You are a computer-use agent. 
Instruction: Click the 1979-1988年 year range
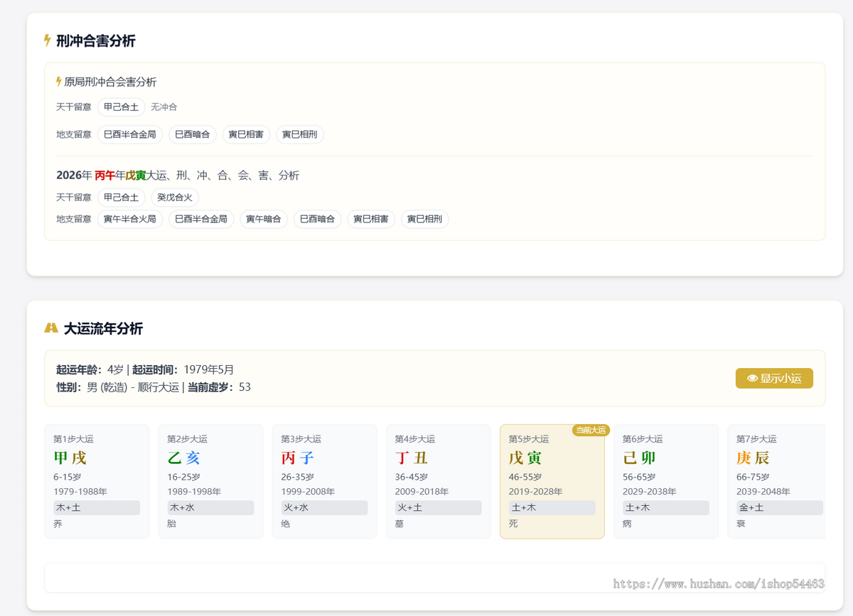pyautogui.click(x=80, y=492)
